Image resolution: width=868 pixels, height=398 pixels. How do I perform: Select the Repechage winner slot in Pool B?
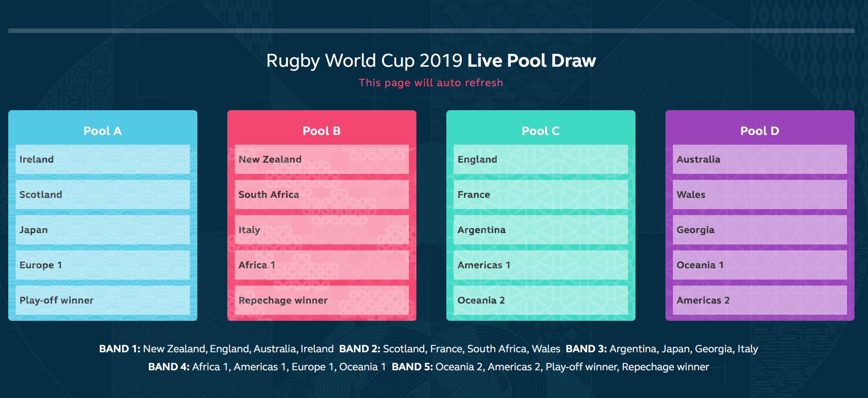click(x=322, y=300)
